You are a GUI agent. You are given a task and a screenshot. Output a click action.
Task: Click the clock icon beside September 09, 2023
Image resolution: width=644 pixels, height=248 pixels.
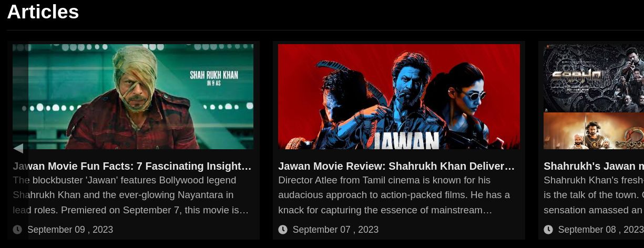pyautogui.click(x=17, y=230)
